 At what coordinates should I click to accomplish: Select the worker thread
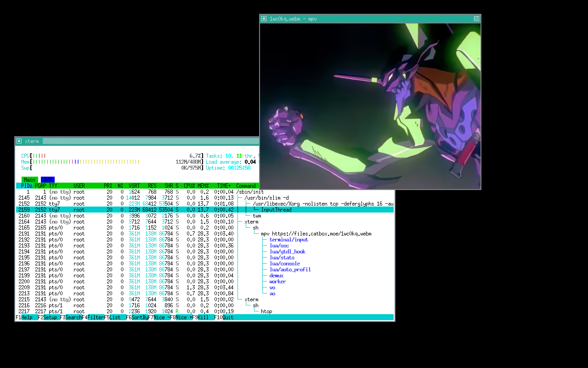(205, 282)
